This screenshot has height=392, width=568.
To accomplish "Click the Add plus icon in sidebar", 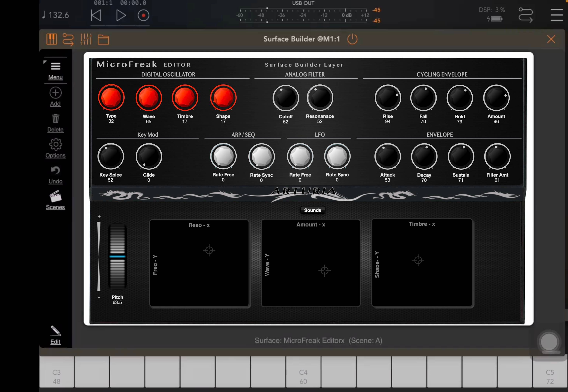I will pos(56,93).
